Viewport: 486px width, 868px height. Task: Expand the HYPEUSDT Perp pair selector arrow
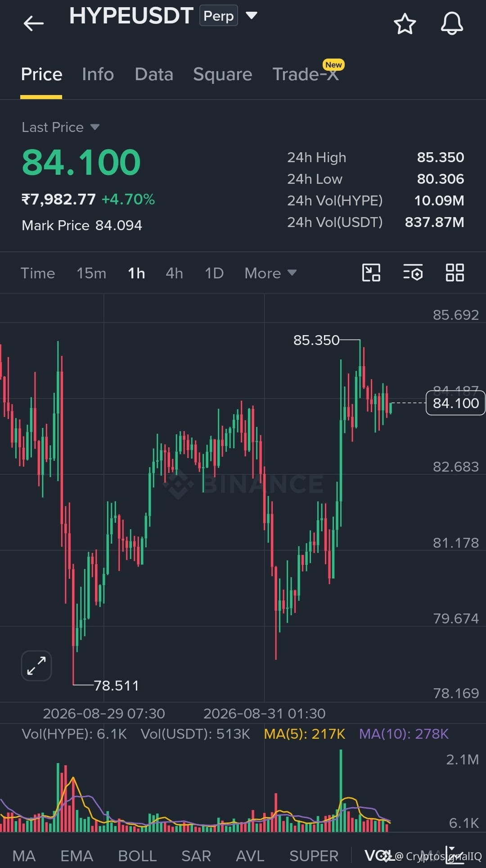252,16
